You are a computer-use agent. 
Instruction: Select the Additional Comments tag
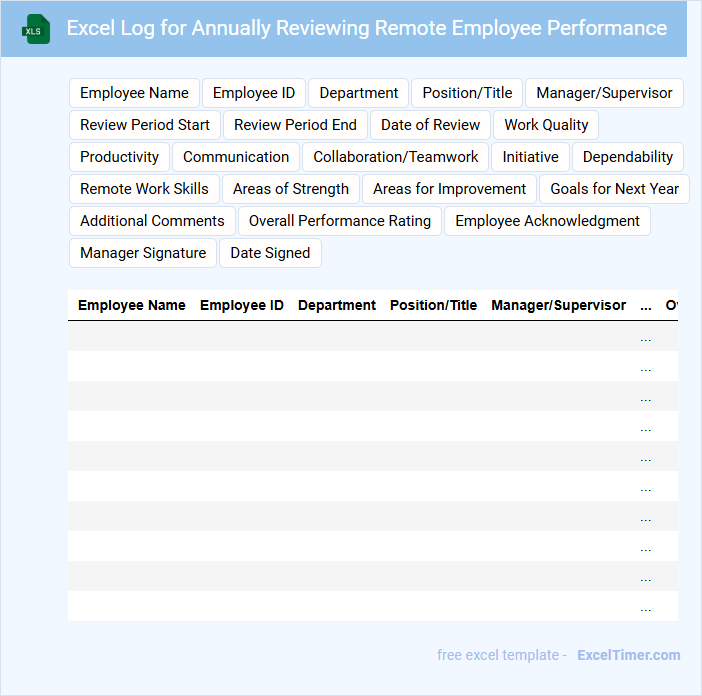pyautogui.click(x=152, y=221)
